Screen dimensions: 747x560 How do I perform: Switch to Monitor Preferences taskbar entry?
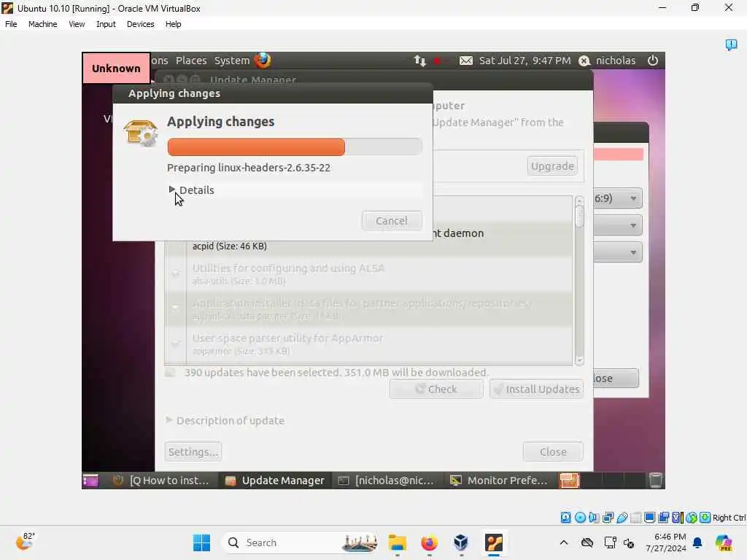tap(499, 481)
